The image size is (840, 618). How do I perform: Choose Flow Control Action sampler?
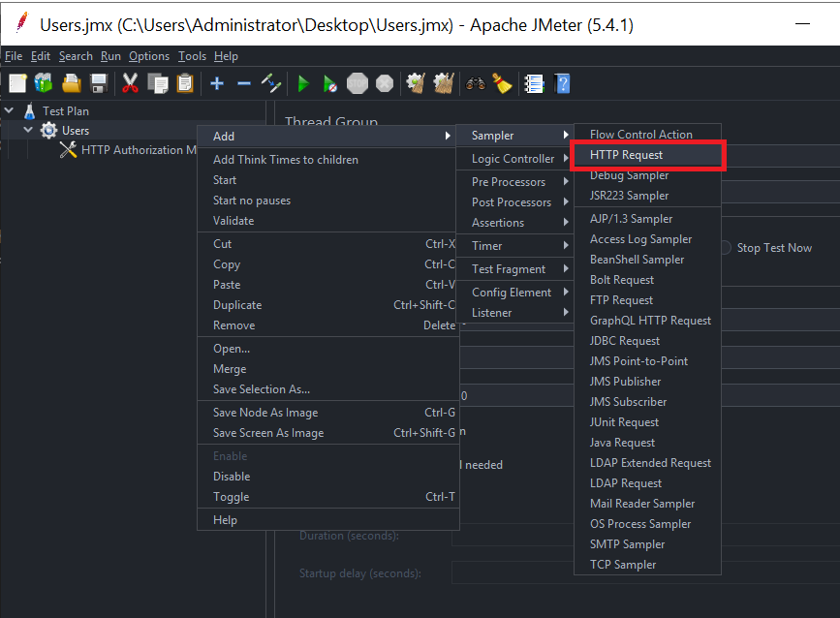tap(647, 135)
